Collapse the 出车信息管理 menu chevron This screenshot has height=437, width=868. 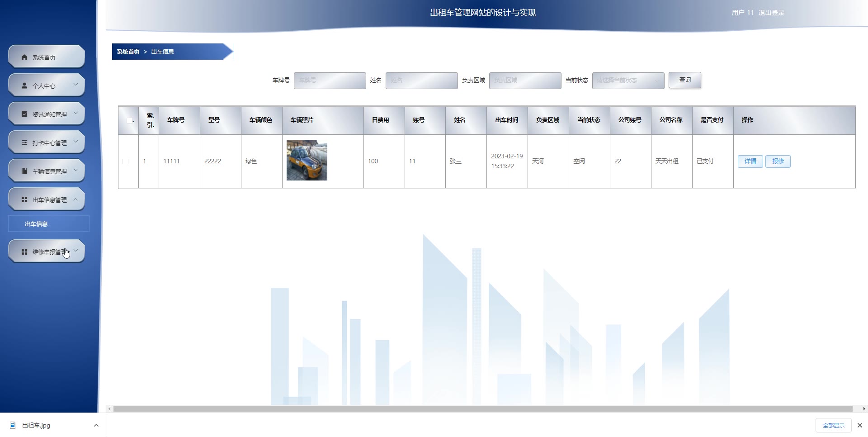click(x=75, y=199)
